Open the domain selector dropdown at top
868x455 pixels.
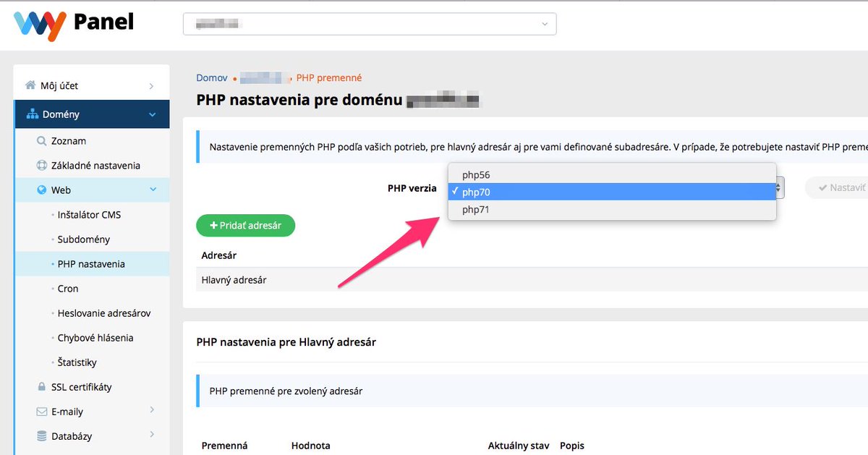[x=370, y=24]
